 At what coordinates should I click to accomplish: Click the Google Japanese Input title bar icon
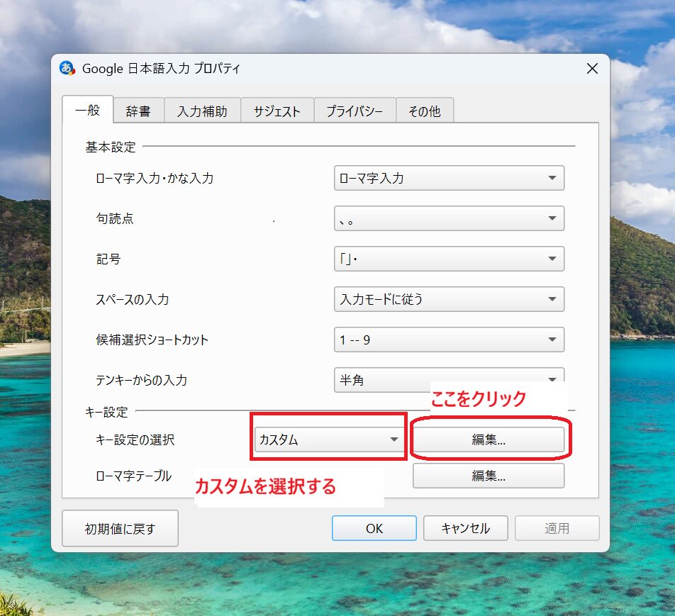click(68, 69)
